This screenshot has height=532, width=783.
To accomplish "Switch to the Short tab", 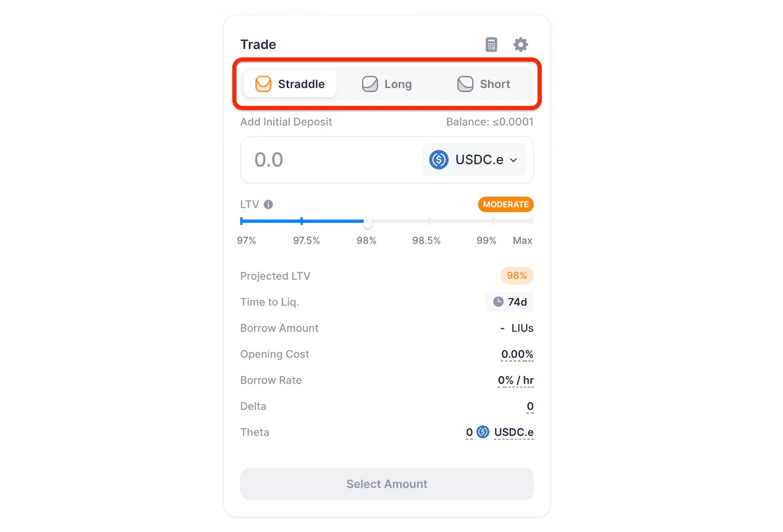I will point(483,84).
